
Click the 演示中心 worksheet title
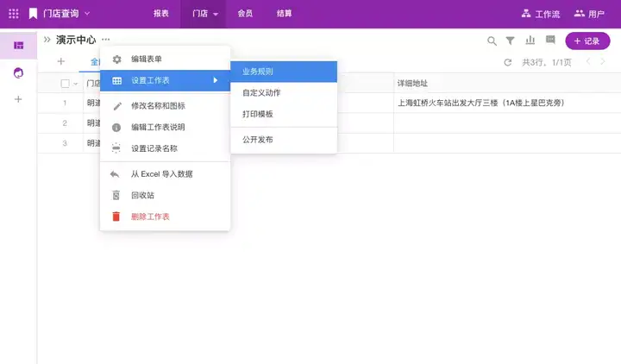76,40
